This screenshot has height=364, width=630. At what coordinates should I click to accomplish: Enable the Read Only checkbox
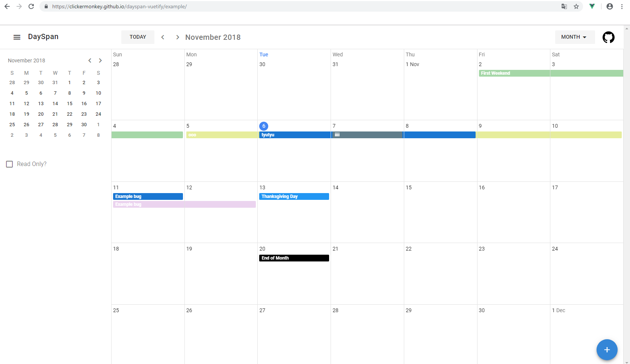pyautogui.click(x=9, y=164)
